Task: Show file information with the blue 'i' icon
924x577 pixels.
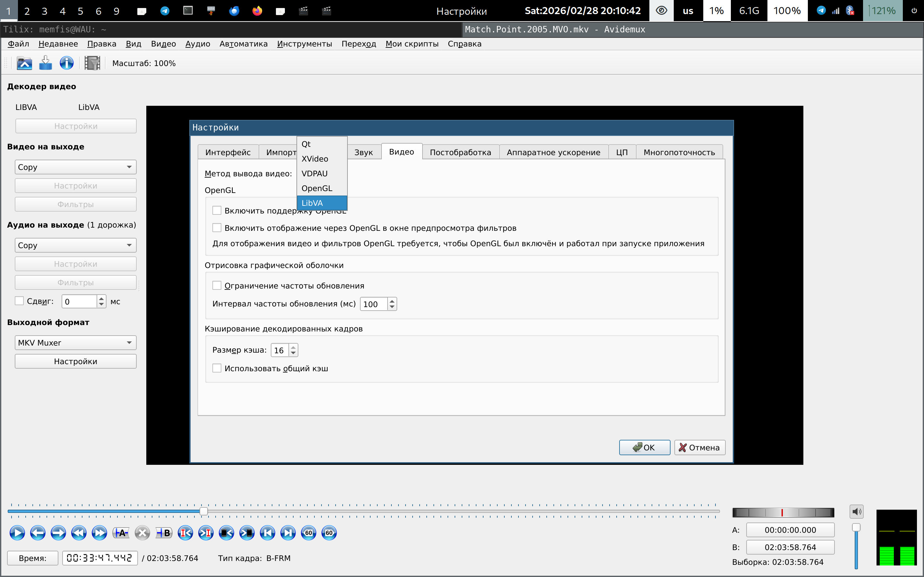Action: coord(66,63)
